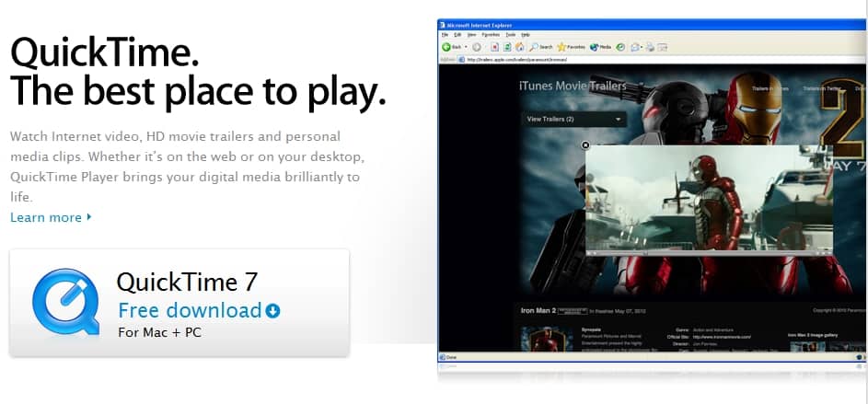Click the Done status bar text

click(451, 357)
